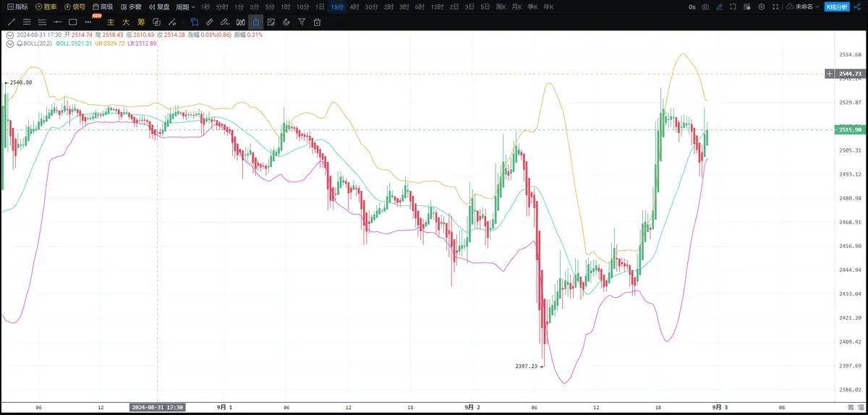Expand the 周期 period dropdown

[184, 7]
